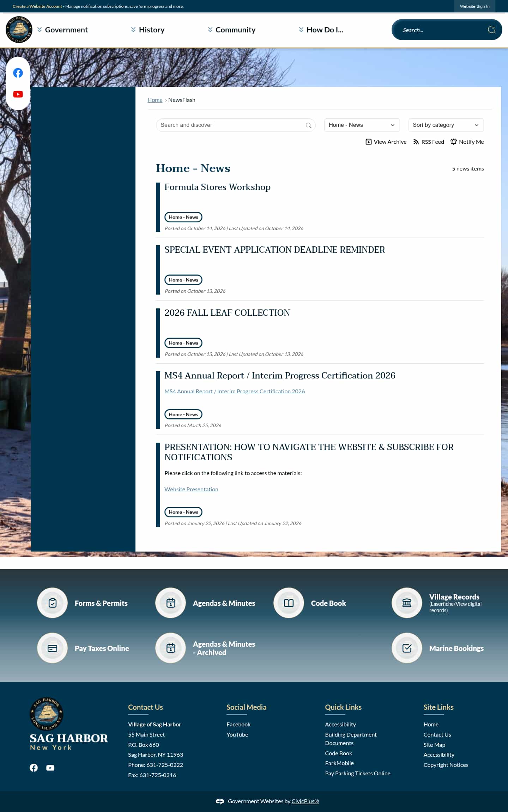Viewport: 508px width, 812px height.
Task: Click the Home breadcrumb link
Action: (x=155, y=100)
